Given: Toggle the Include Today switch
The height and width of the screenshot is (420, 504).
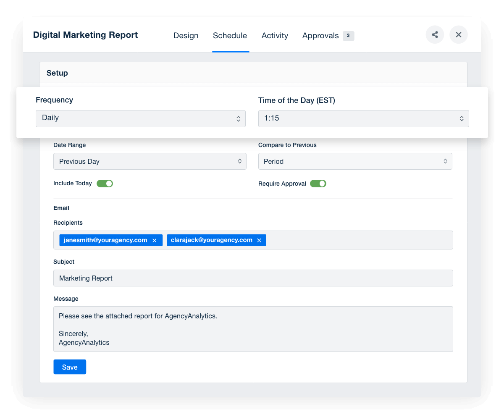Looking at the screenshot, I should tap(105, 184).
